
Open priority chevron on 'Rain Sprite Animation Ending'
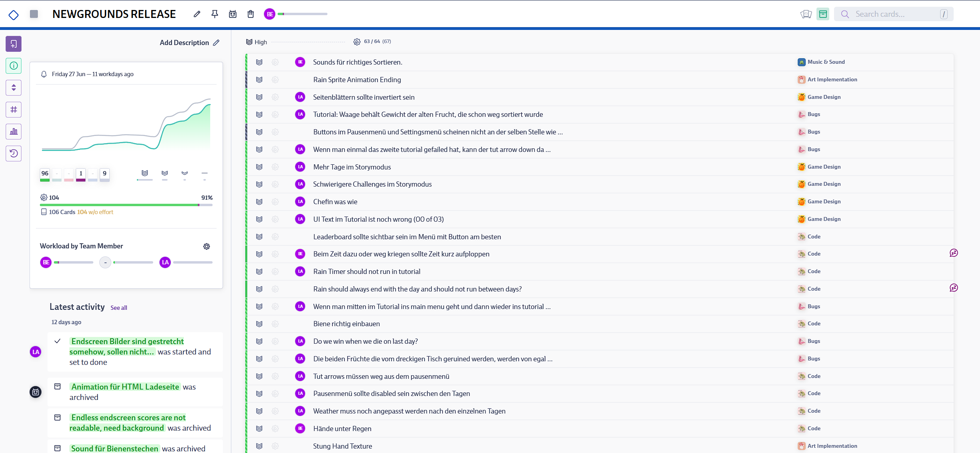coord(259,80)
